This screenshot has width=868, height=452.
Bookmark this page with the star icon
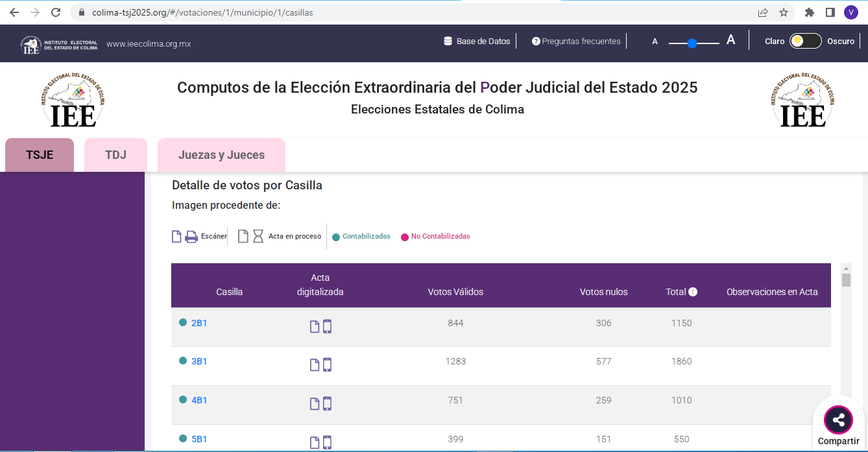[x=784, y=12]
